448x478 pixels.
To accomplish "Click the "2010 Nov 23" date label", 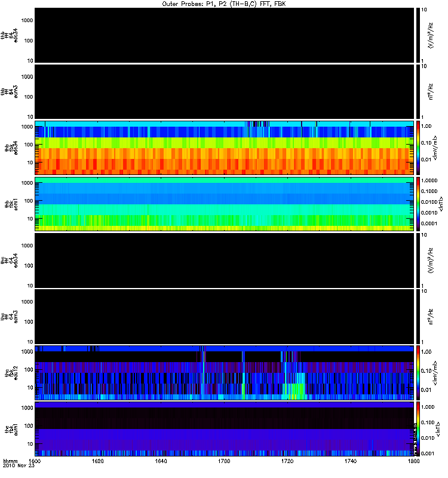I will 19,465.
